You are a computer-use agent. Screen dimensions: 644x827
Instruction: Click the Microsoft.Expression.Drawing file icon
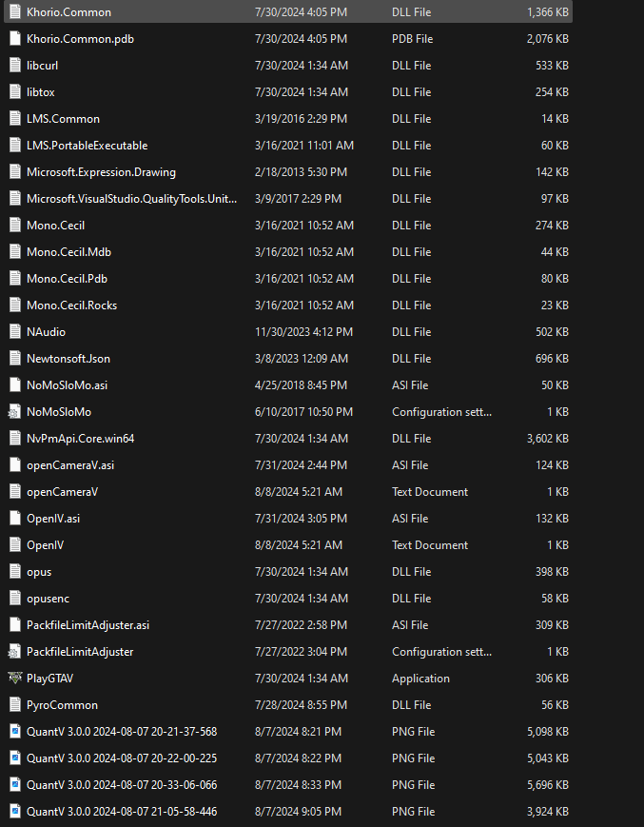click(x=15, y=171)
